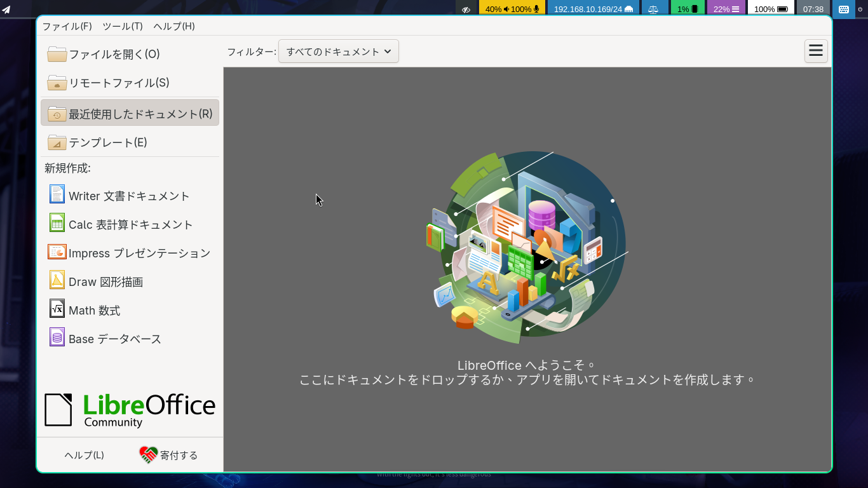Open the ツール(T) menu

[x=123, y=26]
